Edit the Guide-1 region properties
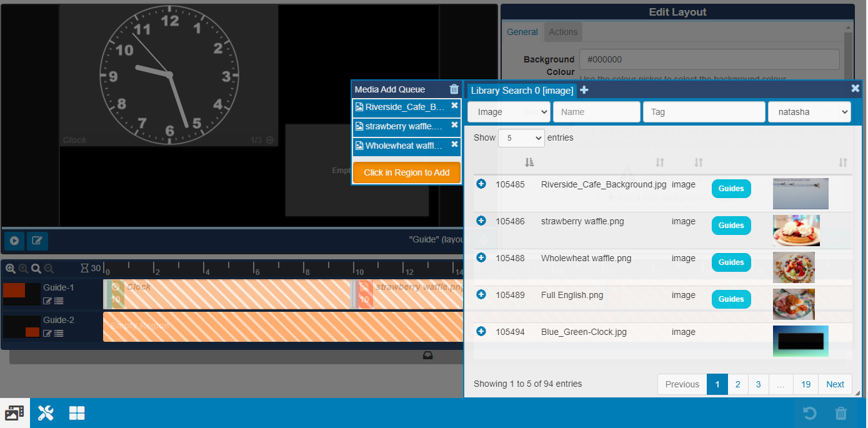The image size is (868, 428). 47,301
